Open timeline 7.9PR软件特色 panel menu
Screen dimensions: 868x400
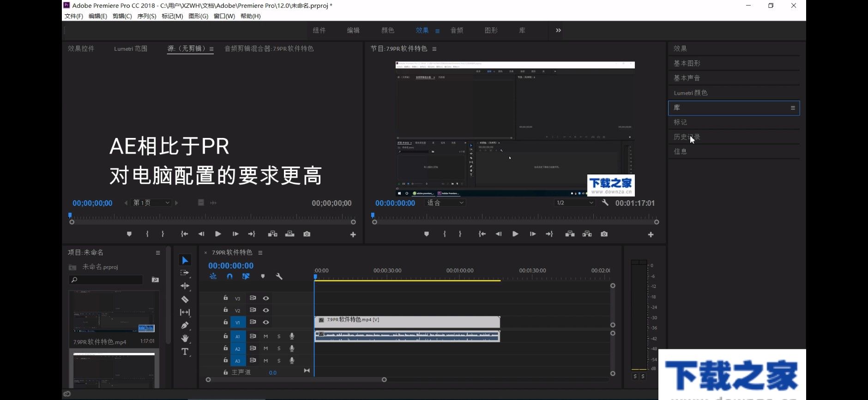click(260, 253)
